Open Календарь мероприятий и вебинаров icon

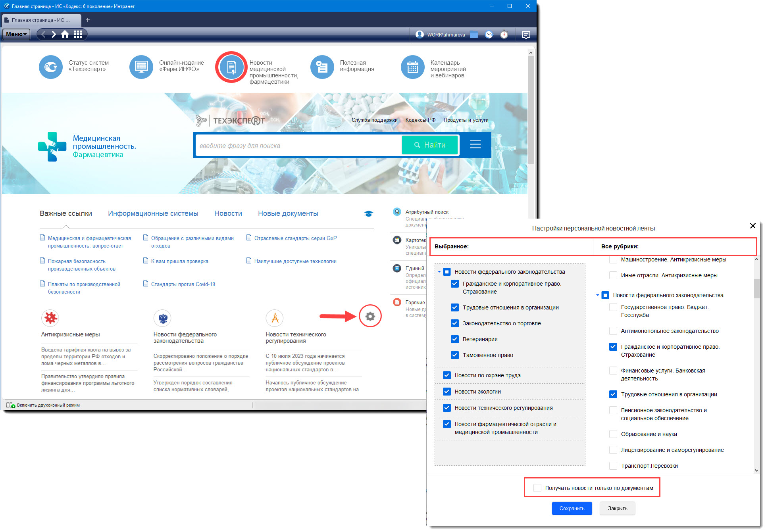(413, 67)
